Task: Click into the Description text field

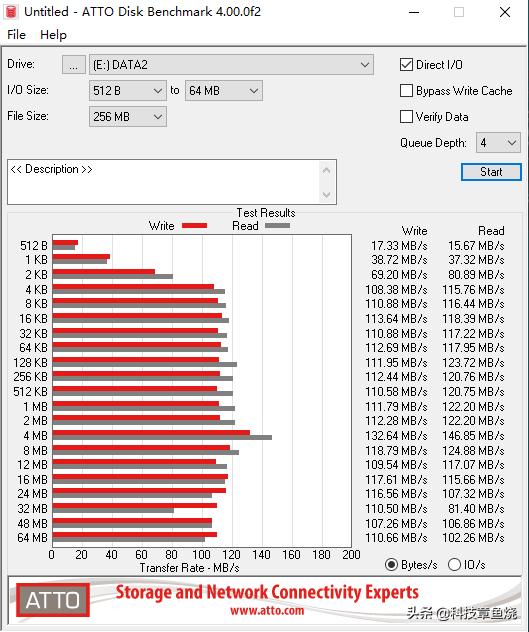Action: 163,182
